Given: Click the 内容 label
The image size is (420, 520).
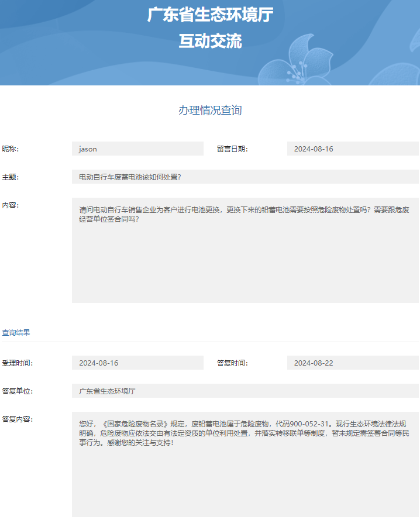Looking at the screenshot, I should pos(11,205).
